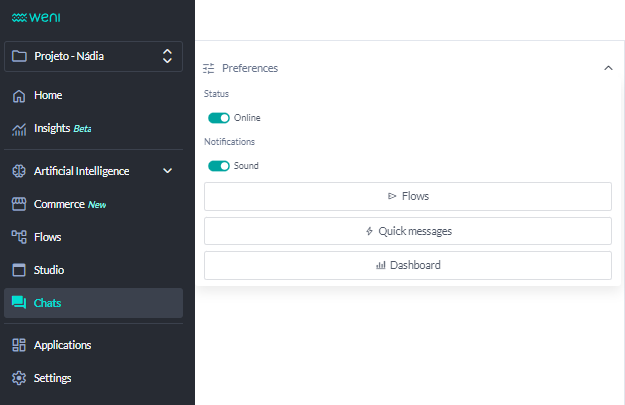This screenshot has width=625, height=405.
Task: Open the Projeto - Nádia project selector
Action: pyautogui.click(x=93, y=57)
